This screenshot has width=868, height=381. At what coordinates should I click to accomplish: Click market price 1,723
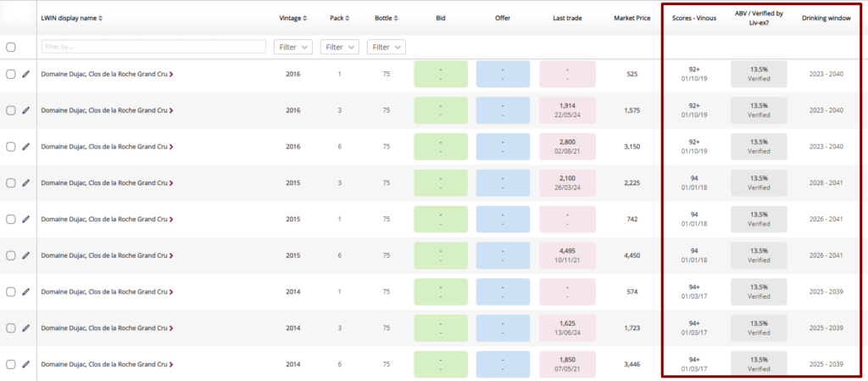(631, 328)
